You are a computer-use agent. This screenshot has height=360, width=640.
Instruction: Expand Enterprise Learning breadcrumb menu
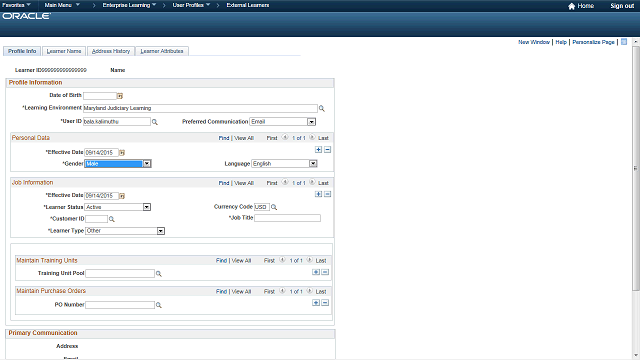click(129, 5)
